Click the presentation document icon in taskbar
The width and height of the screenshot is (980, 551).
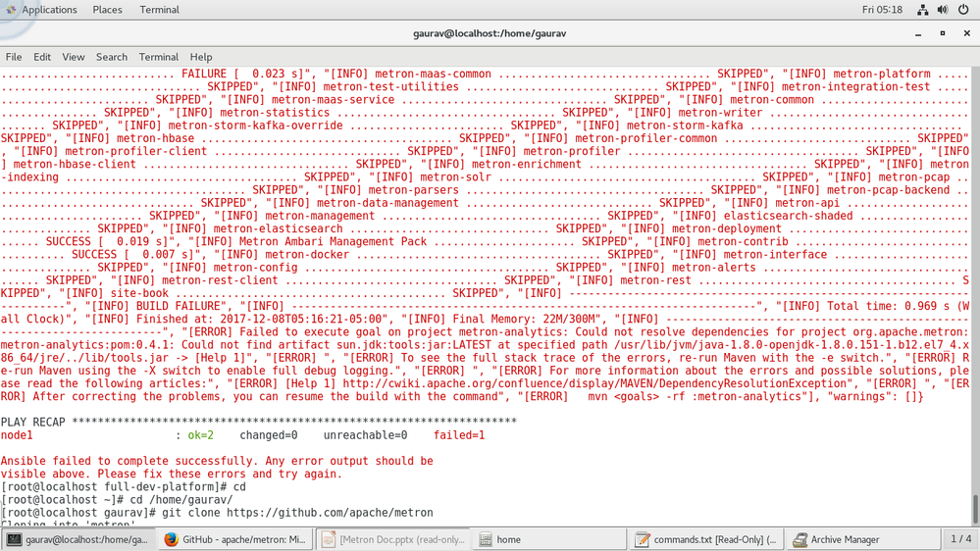coord(329,539)
